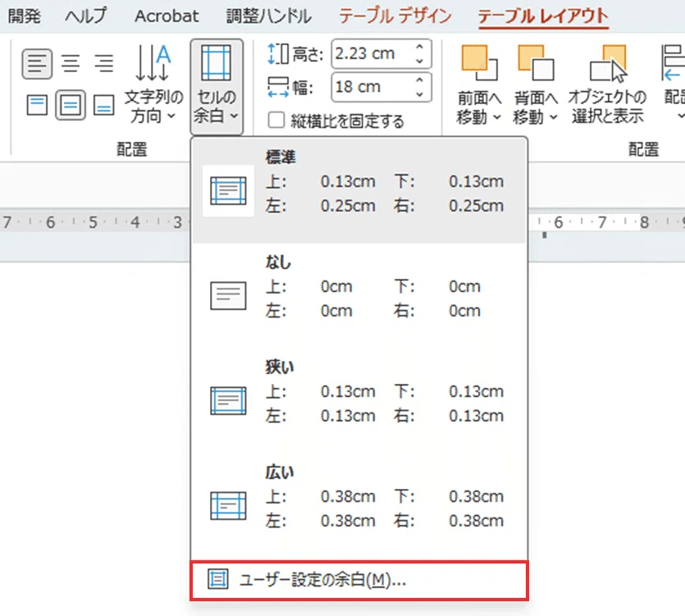The height and width of the screenshot is (616, 685).
Task: Open 背面へ移動 send backward options
Action: (536, 84)
